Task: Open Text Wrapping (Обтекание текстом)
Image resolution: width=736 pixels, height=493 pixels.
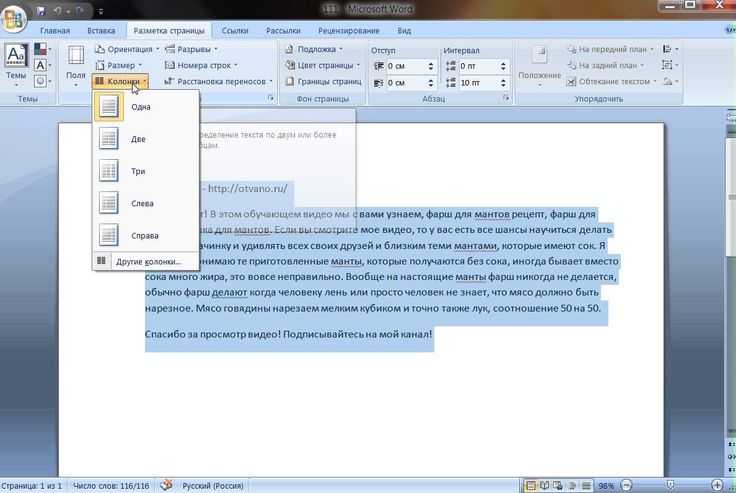Action: [x=612, y=81]
